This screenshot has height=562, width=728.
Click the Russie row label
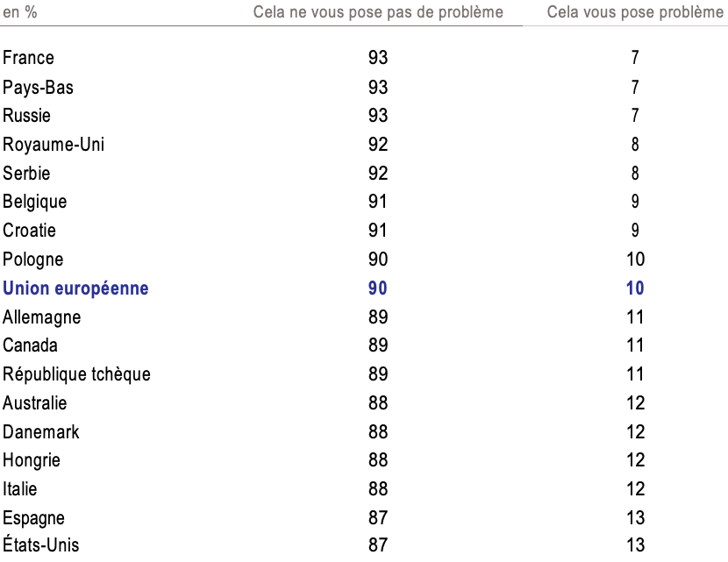click(27, 116)
